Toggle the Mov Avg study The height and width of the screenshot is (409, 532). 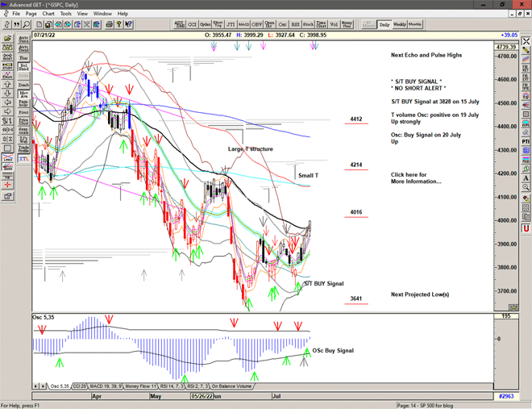pos(23,95)
